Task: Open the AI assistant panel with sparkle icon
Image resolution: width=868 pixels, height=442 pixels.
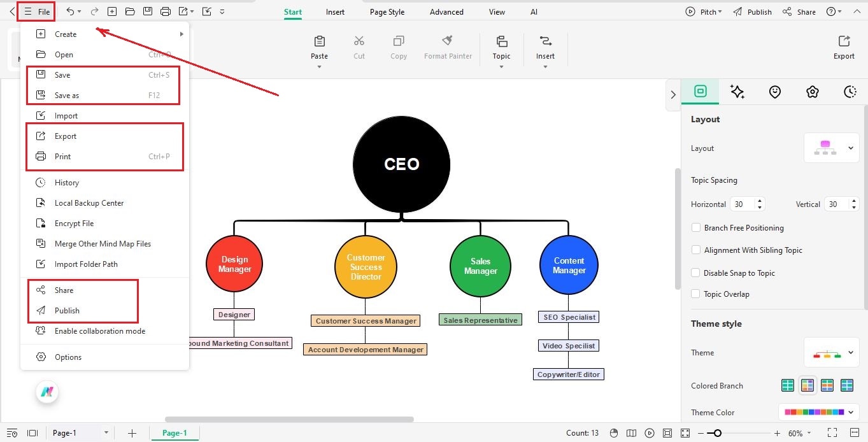Action: (737, 92)
